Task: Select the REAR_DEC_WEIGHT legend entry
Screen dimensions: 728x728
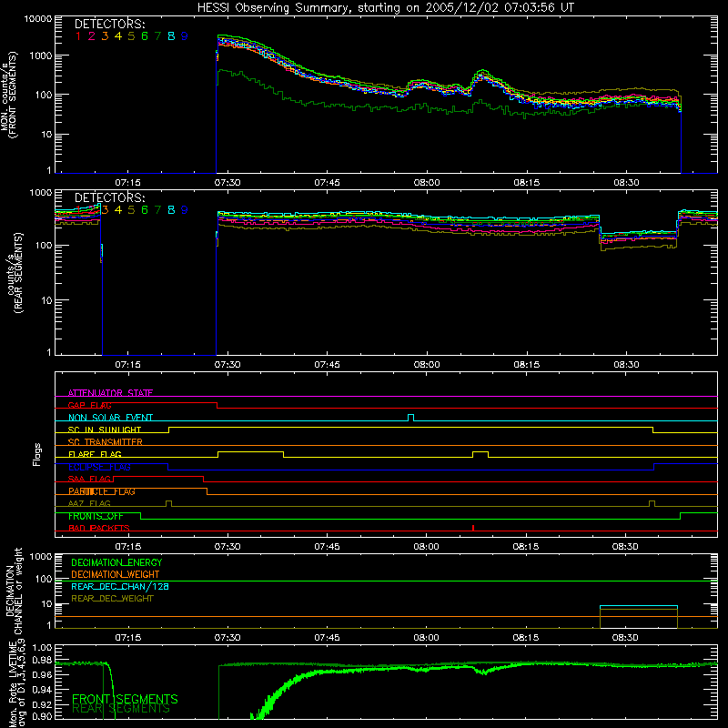Action: (x=112, y=599)
